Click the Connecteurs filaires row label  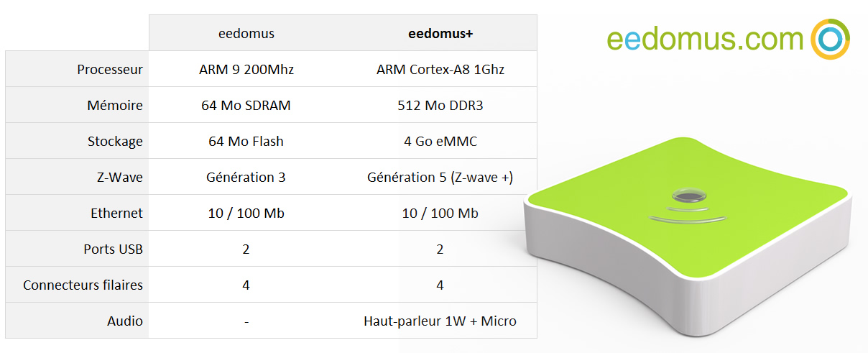pyautogui.click(x=83, y=285)
